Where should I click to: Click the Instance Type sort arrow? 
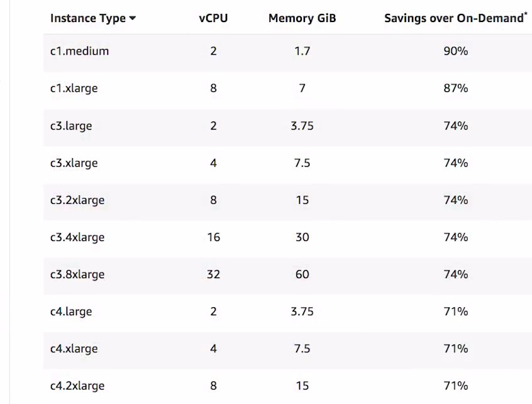pyautogui.click(x=132, y=18)
